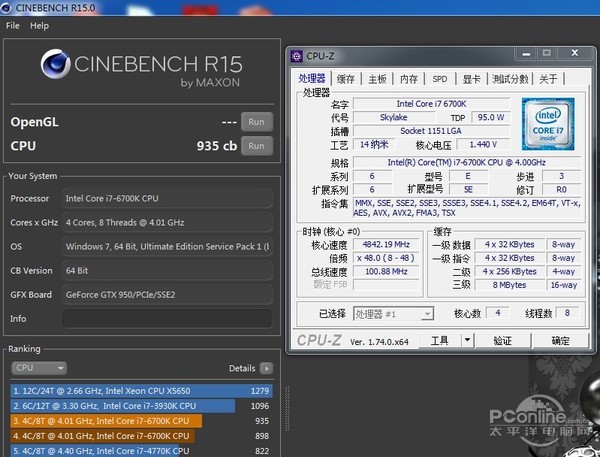
Task: Click the CB Version 64 Bit field
Action: [168, 270]
